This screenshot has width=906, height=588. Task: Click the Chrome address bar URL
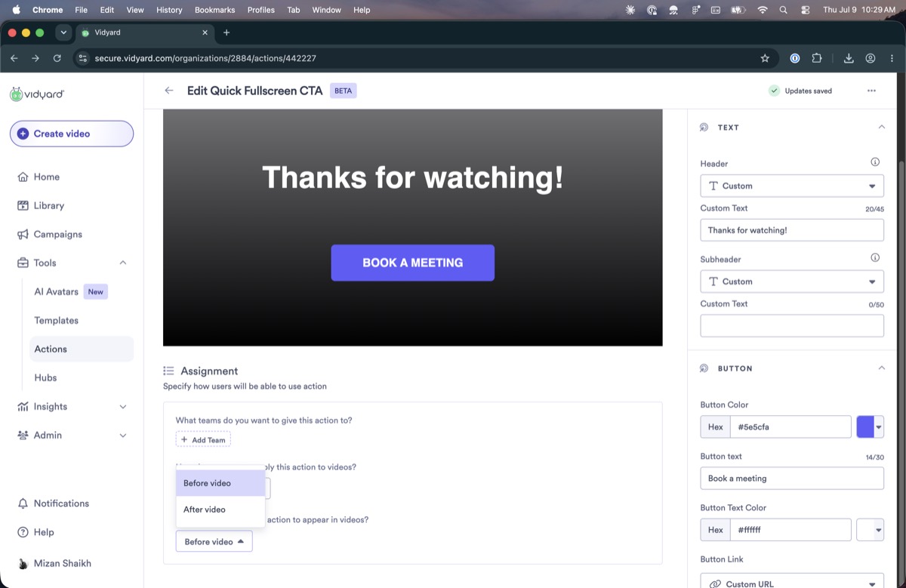point(205,58)
